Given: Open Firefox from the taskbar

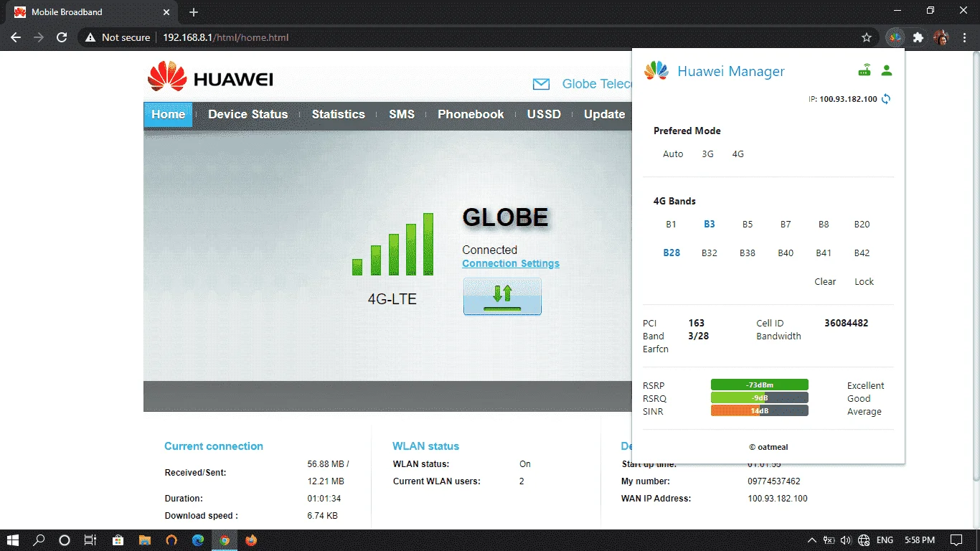Looking at the screenshot, I should click(250, 540).
